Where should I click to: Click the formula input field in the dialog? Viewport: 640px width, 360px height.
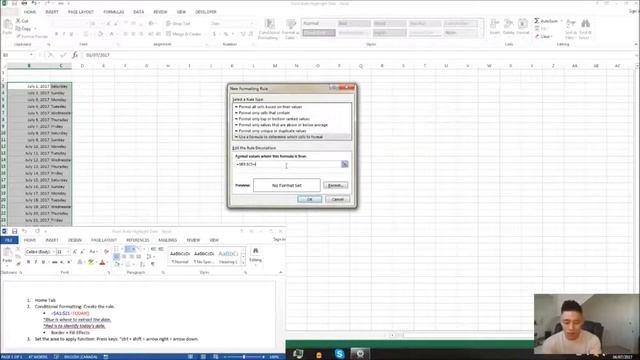click(x=288, y=164)
